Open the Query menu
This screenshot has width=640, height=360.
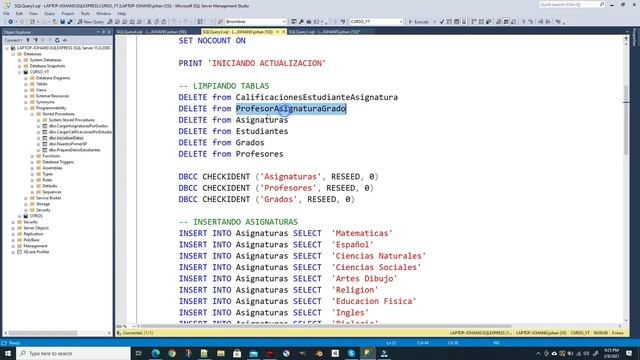[x=49, y=13]
